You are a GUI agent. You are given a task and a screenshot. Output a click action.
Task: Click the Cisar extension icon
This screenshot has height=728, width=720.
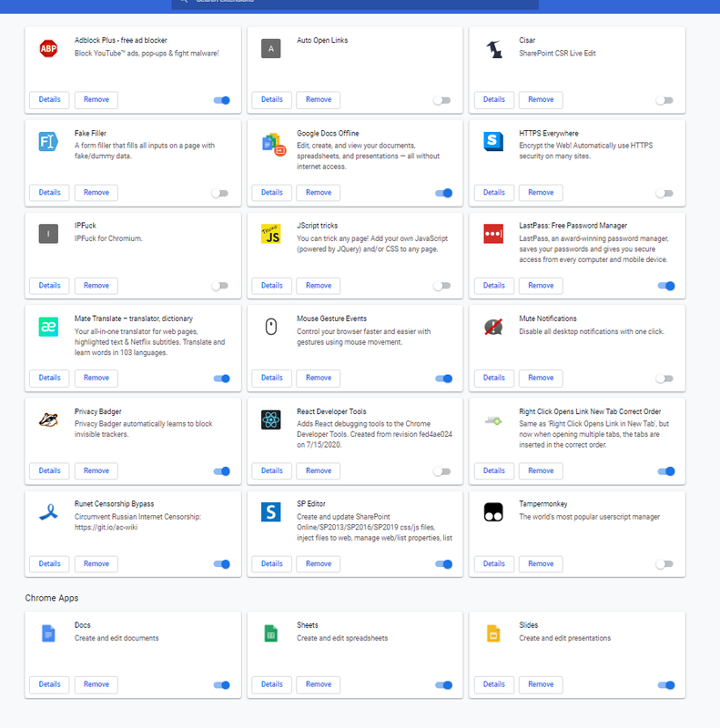[x=493, y=48]
